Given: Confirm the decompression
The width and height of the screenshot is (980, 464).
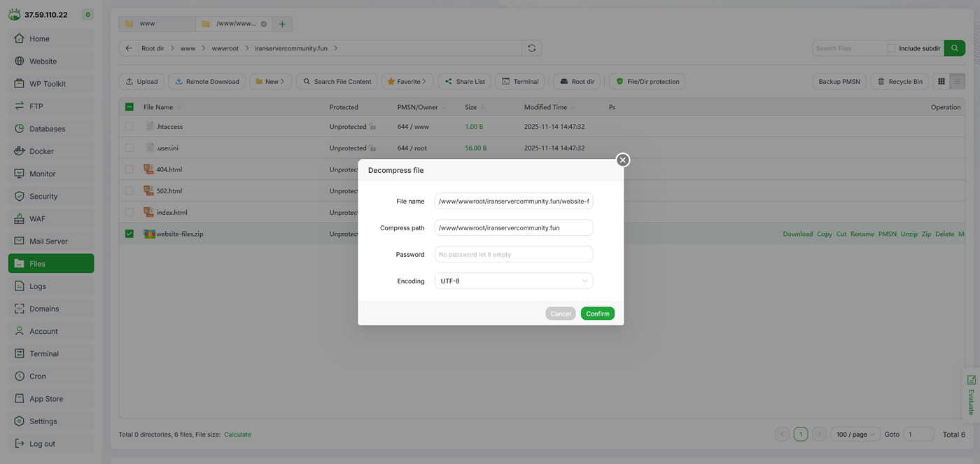Looking at the screenshot, I should pos(597,314).
